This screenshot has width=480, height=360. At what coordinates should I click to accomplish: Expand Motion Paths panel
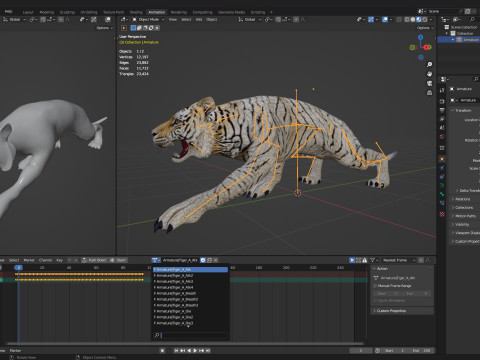point(465,216)
